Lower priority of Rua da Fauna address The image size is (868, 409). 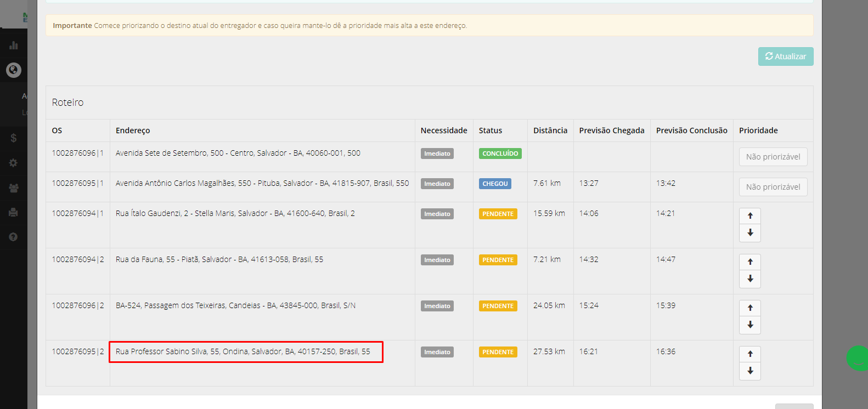750,279
